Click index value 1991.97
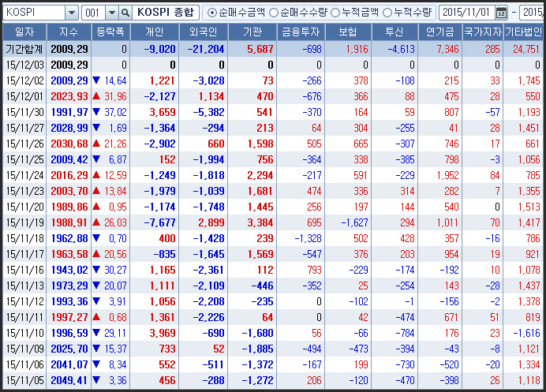 [69, 112]
